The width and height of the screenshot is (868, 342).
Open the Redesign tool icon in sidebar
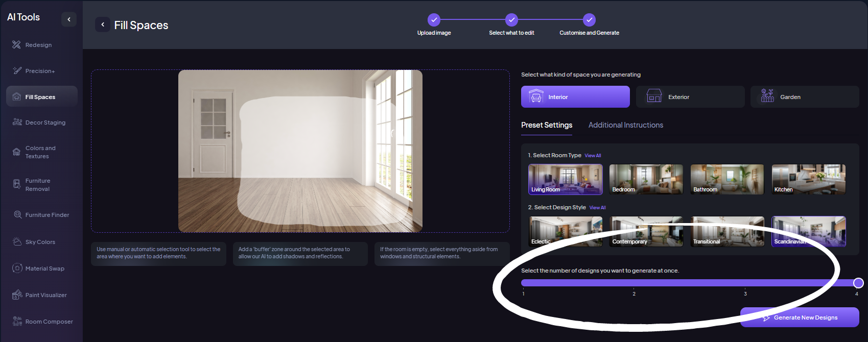[x=17, y=45]
